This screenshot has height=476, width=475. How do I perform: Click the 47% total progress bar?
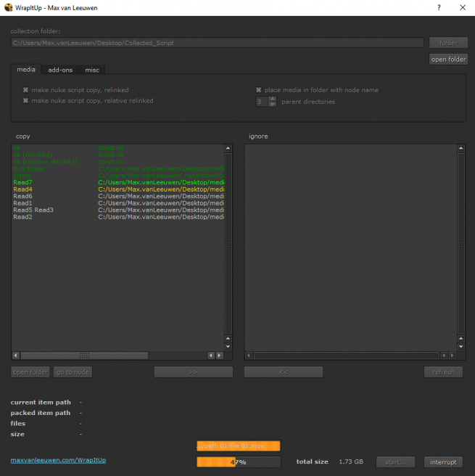239,462
